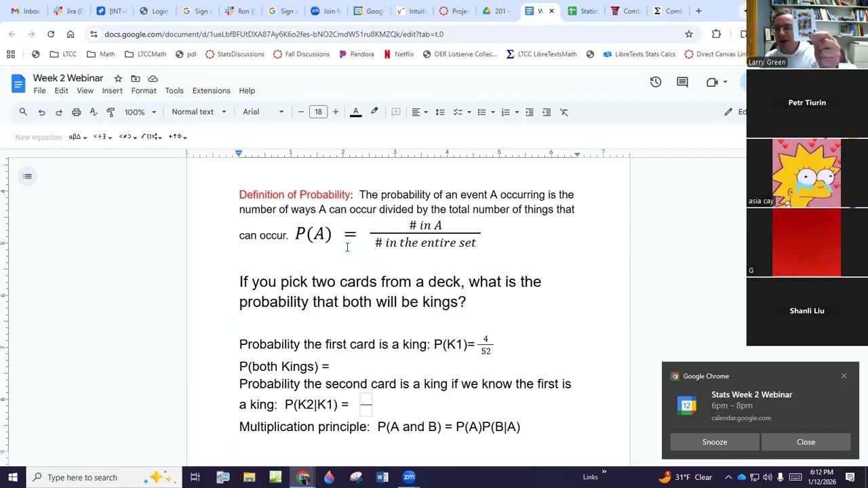Open the Normal text style dropdown
The image size is (868, 488).
(199, 112)
